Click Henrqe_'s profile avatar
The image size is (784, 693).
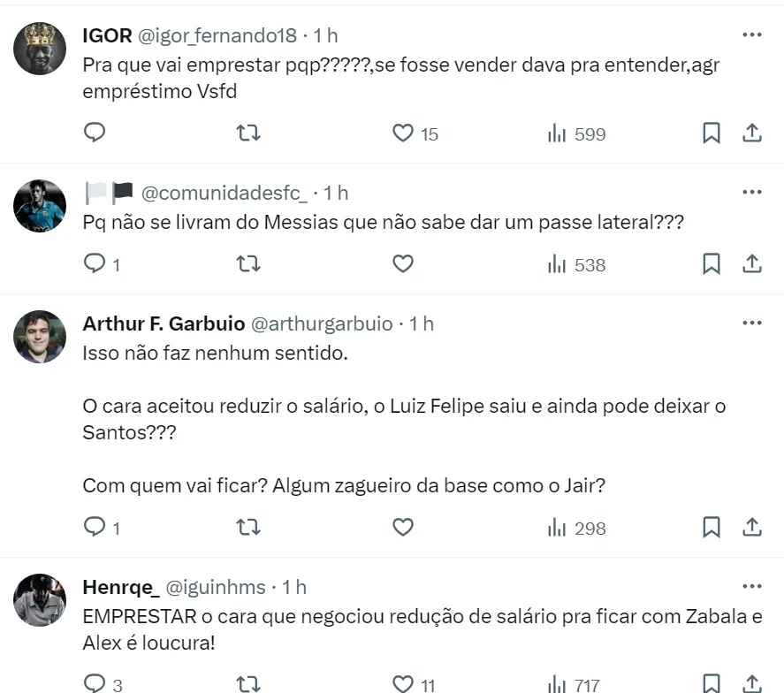pyautogui.click(x=40, y=599)
